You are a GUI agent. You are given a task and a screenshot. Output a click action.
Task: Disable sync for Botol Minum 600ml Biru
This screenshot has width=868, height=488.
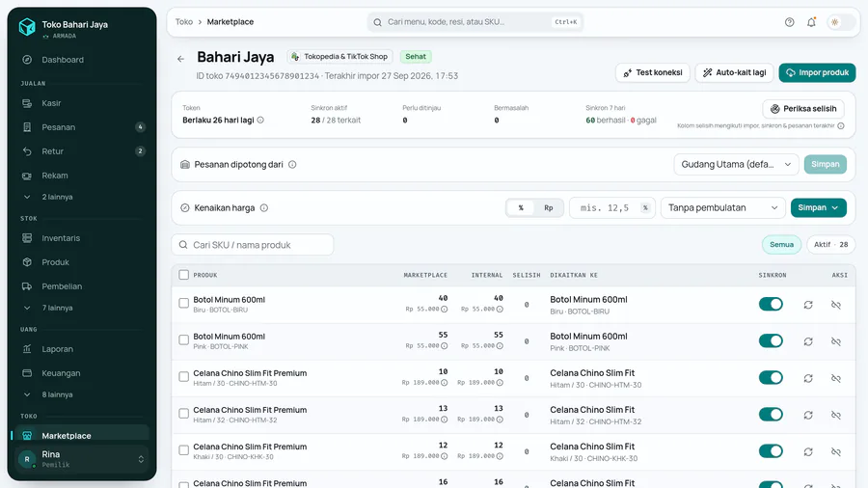[771, 304]
